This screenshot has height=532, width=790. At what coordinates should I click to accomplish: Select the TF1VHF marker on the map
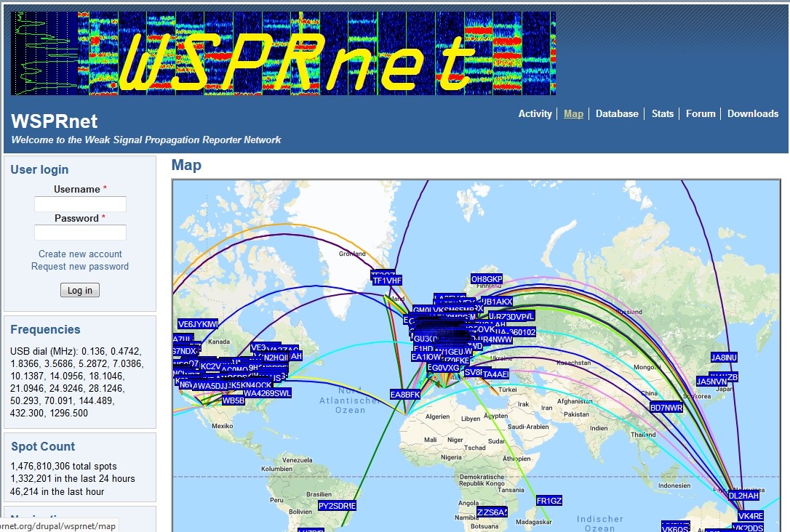point(385,278)
